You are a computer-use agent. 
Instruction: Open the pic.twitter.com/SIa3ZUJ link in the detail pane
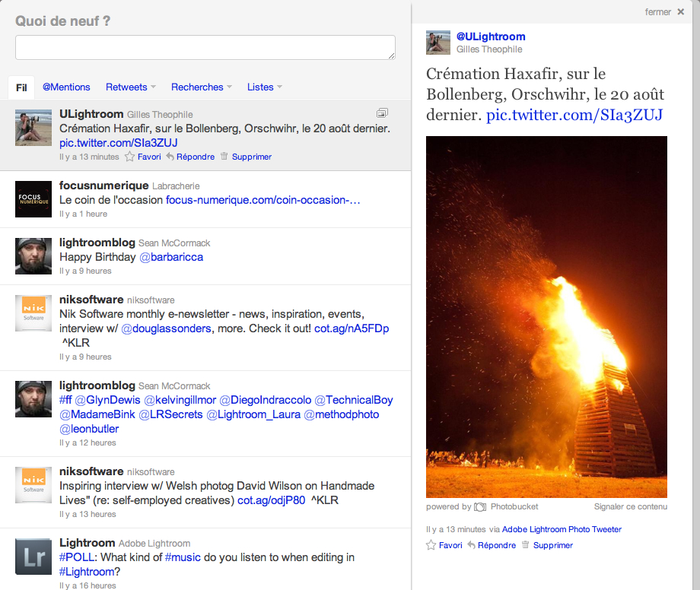tap(574, 115)
